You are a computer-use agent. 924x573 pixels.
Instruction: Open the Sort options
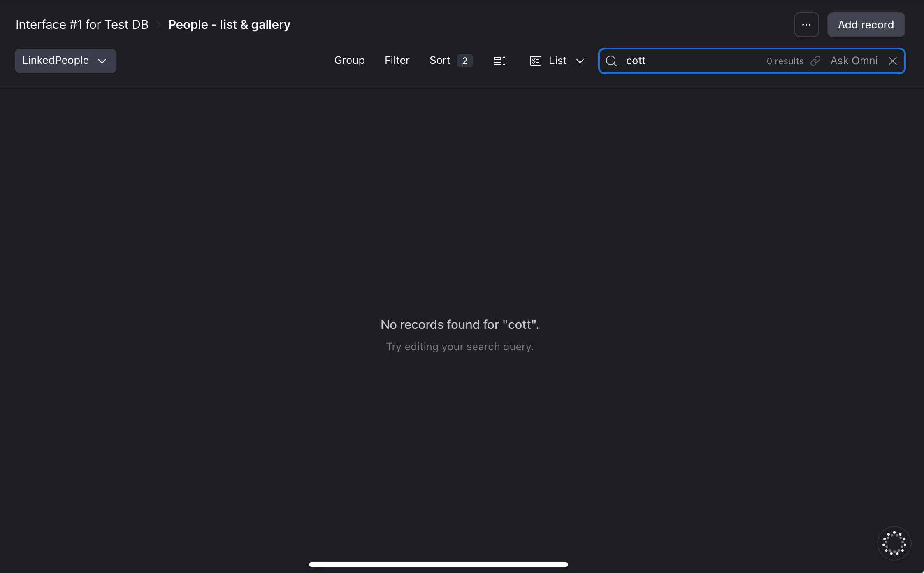[440, 61]
